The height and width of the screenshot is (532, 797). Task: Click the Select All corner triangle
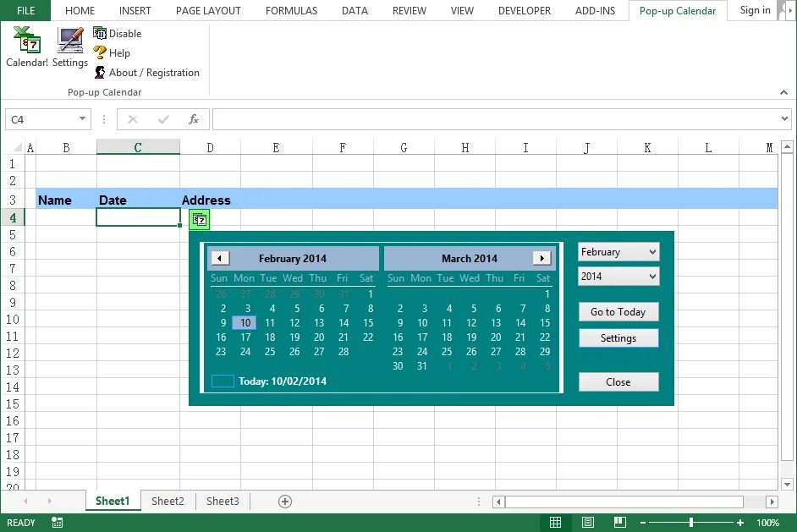[x=18, y=147]
